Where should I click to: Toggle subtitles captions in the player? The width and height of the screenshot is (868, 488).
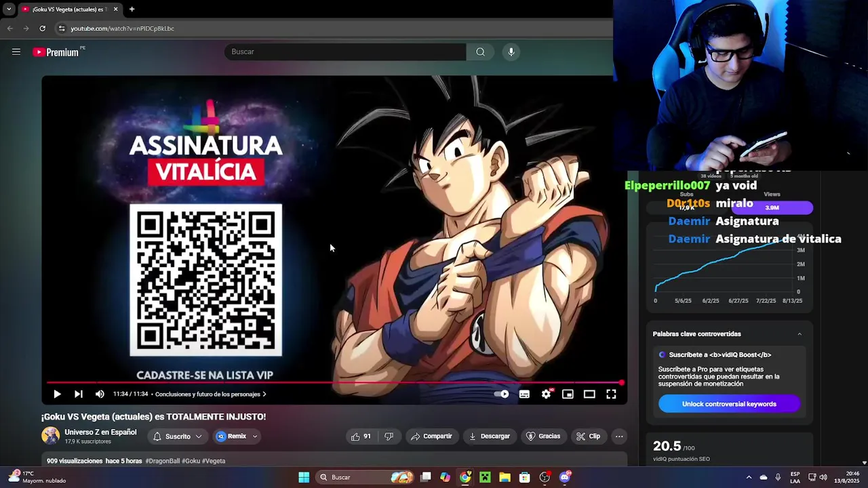click(524, 394)
